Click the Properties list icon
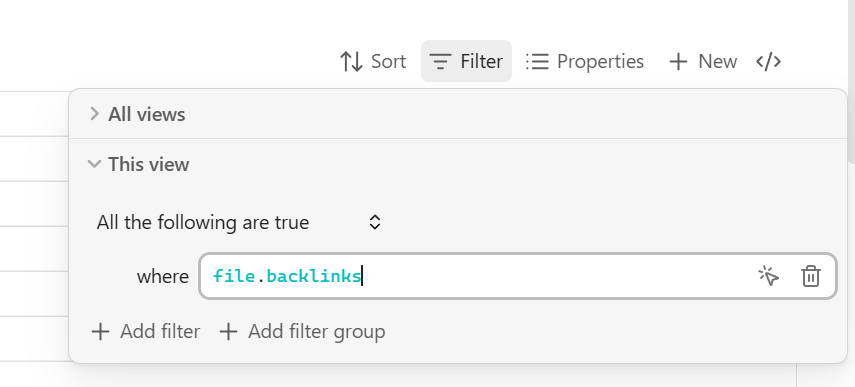 point(537,62)
